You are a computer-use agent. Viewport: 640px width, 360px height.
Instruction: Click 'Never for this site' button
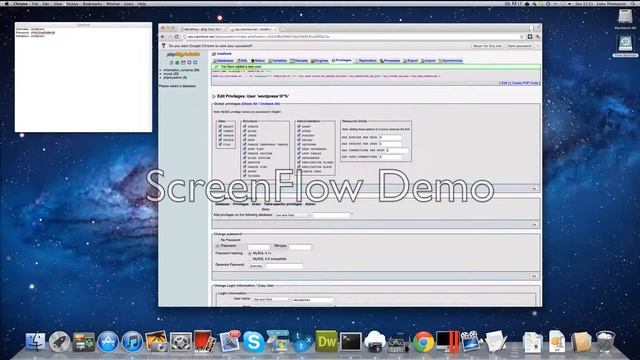click(x=487, y=46)
